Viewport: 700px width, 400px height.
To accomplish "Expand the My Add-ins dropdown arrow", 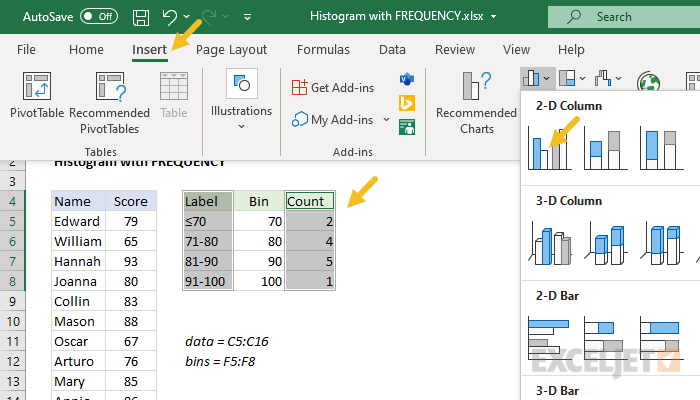I will click(387, 120).
